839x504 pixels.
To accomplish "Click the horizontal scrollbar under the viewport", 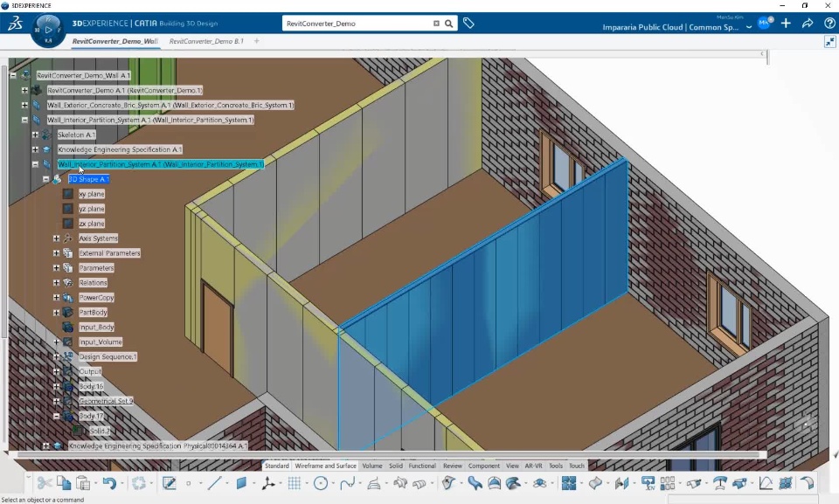I will [387, 455].
